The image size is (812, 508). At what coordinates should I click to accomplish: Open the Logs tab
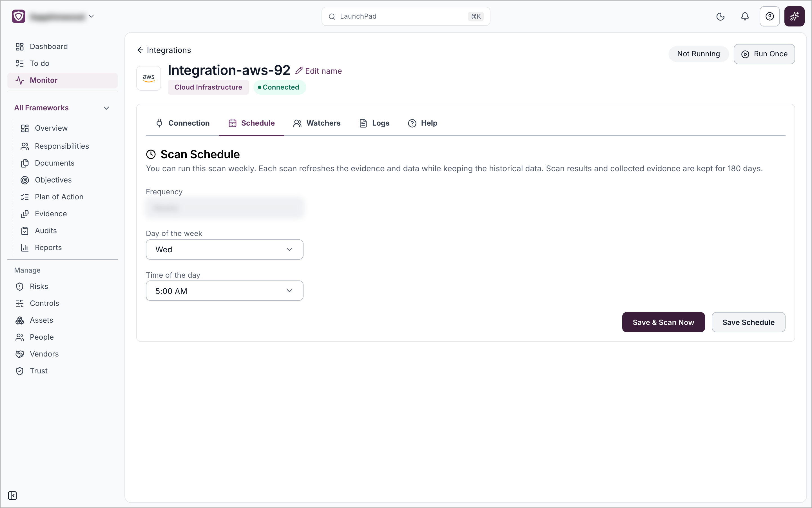374,123
